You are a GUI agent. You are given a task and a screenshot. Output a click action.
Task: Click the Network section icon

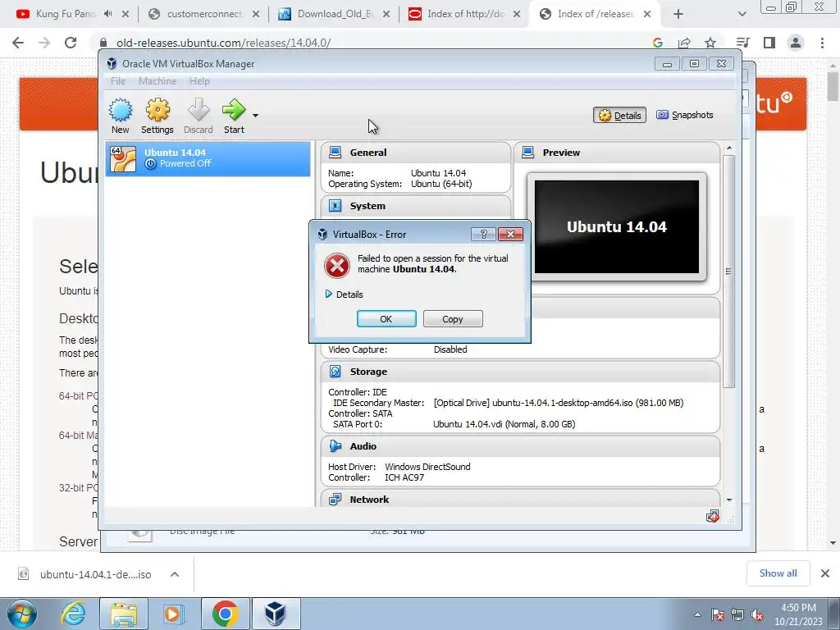click(x=336, y=500)
